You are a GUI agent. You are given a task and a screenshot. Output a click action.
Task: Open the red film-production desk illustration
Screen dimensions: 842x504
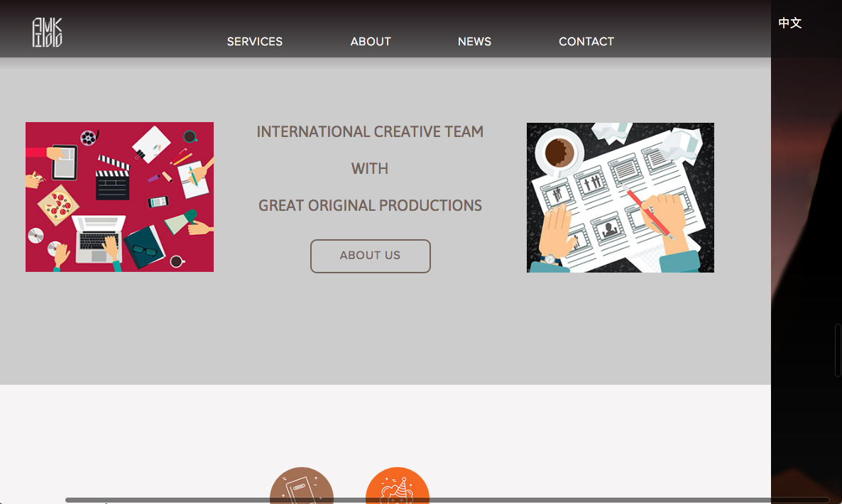click(119, 197)
